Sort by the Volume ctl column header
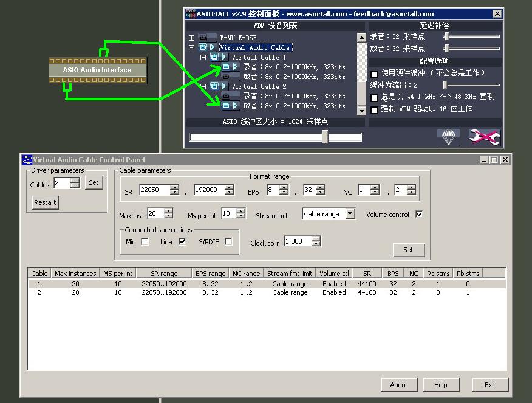Viewport: 532px width, 403px height. pyautogui.click(x=334, y=274)
